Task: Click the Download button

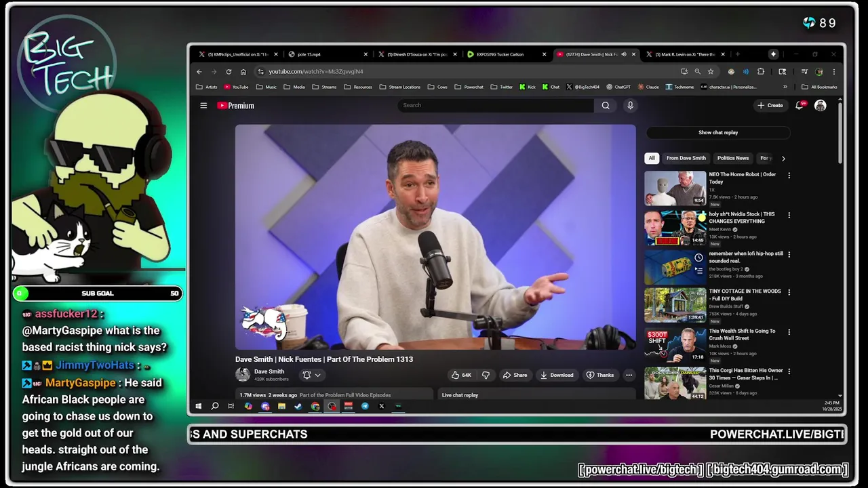Action: (557, 375)
